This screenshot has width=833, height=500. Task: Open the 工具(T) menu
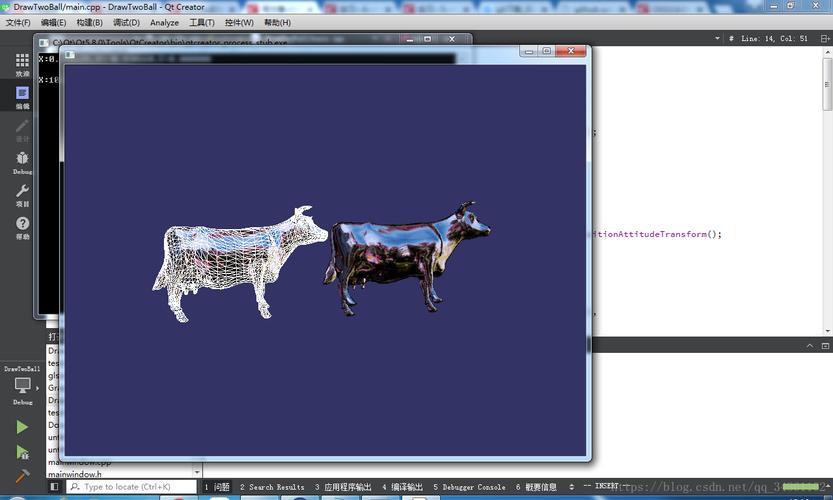point(202,22)
